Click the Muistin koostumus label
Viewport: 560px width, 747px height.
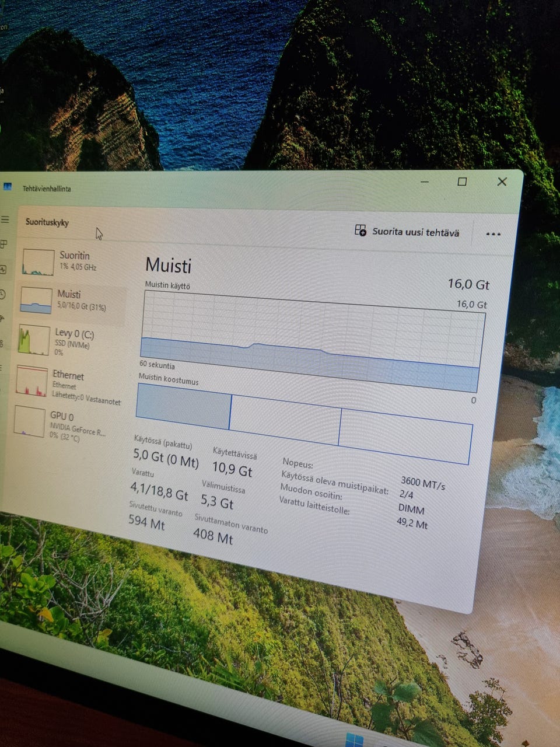[169, 379]
